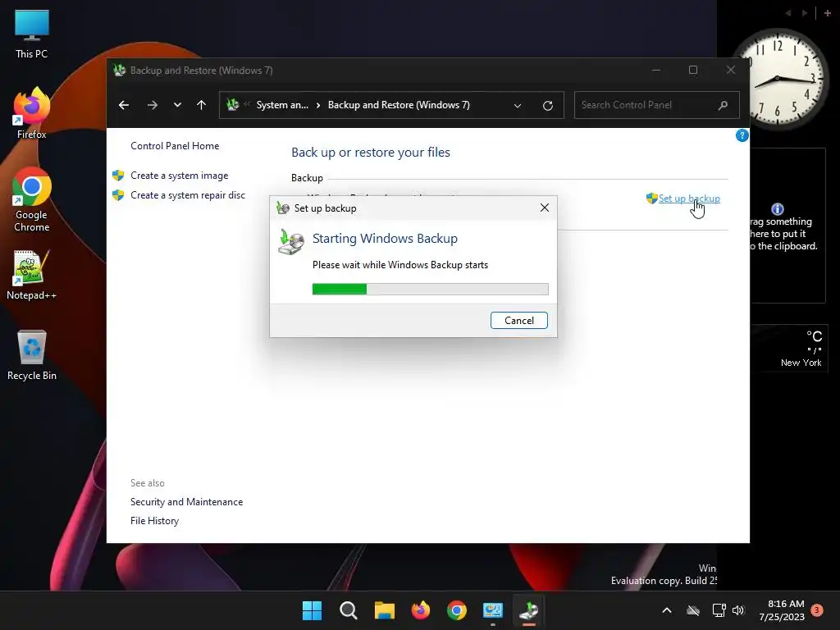This screenshot has height=630, width=840.
Task: Click the Forward arrow in Control Panel
Action: coord(153,105)
